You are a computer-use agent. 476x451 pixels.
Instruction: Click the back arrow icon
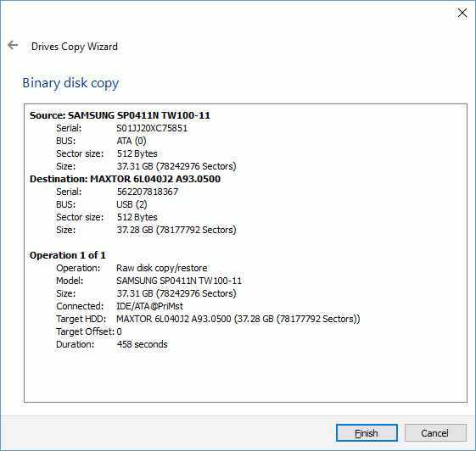[13, 45]
